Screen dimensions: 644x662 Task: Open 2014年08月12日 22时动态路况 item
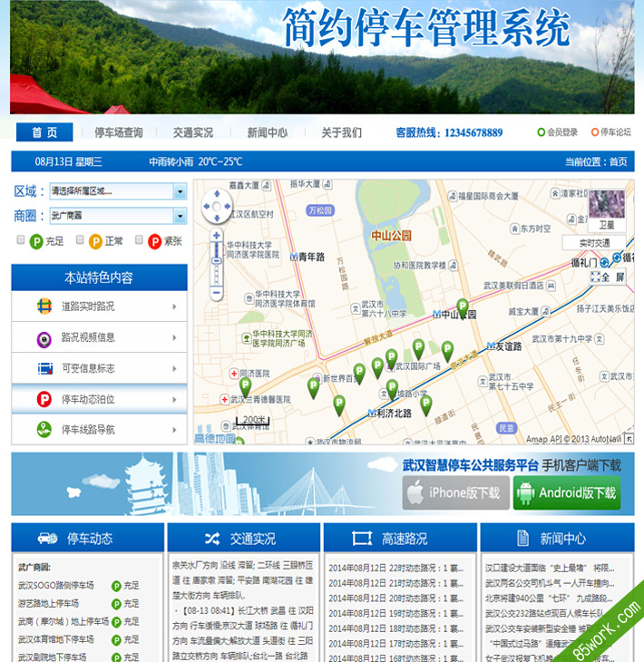pos(396,568)
